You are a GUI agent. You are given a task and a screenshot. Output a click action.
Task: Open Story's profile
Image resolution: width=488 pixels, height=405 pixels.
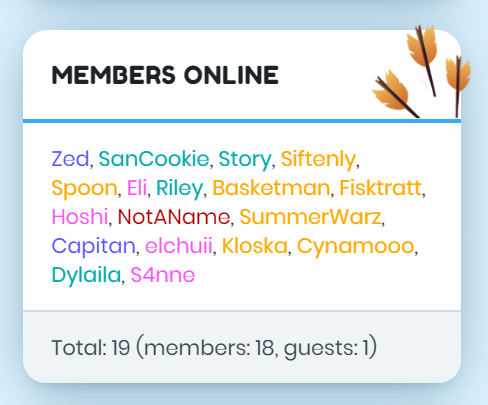coord(245,160)
